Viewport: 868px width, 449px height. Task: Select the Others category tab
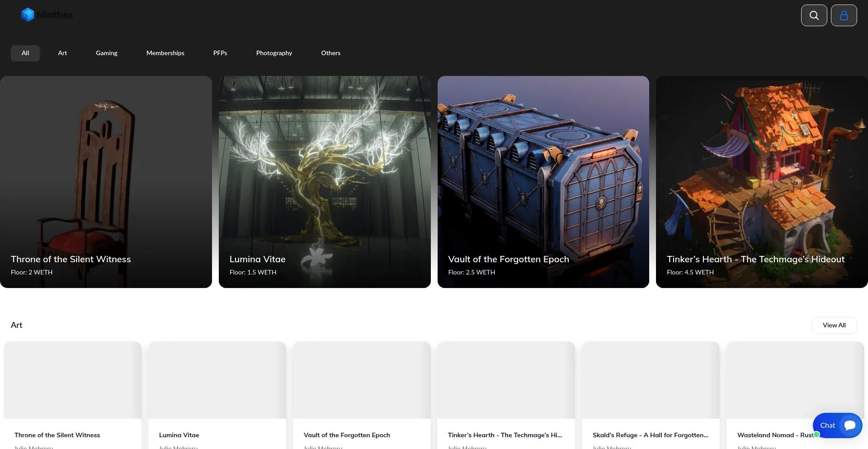[x=330, y=53]
